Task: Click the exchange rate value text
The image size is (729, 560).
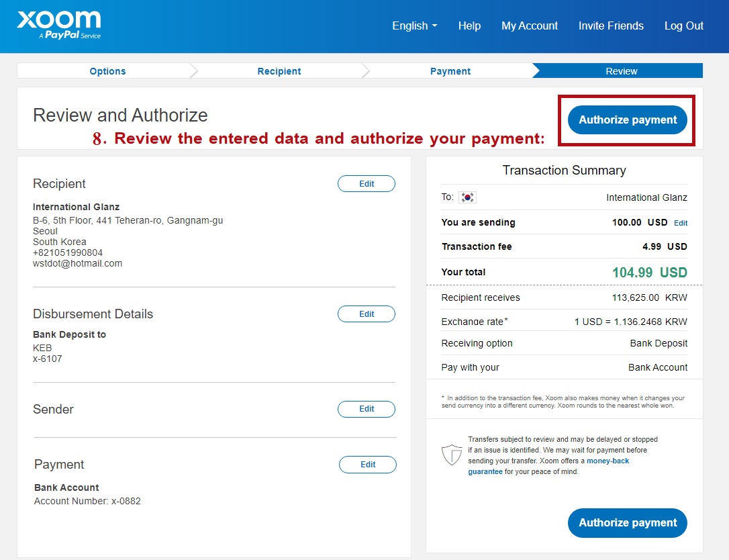Action: point(630,322)
